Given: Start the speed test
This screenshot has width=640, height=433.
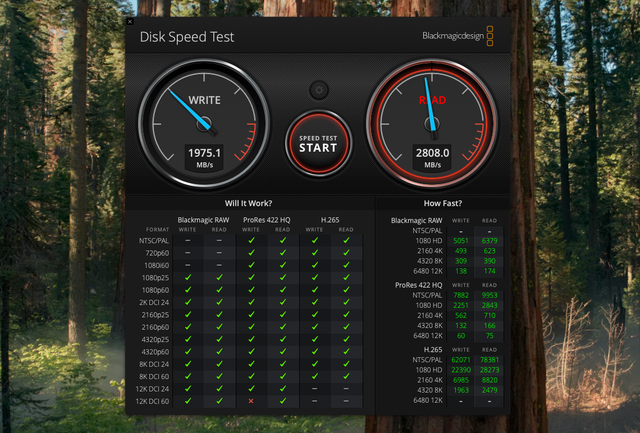Looking at the screenshot, I should click(319, 143).
